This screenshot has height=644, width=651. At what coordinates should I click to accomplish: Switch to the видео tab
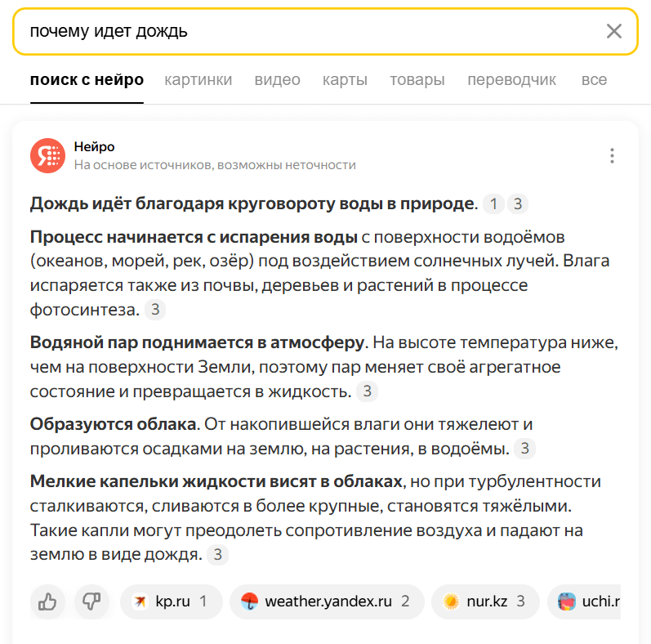278,79
